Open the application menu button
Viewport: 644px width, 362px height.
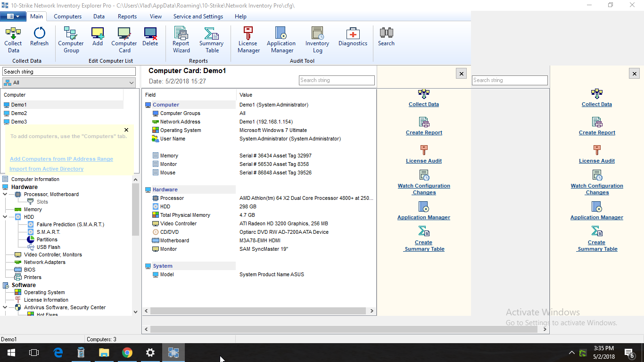(x=13, y=16)
